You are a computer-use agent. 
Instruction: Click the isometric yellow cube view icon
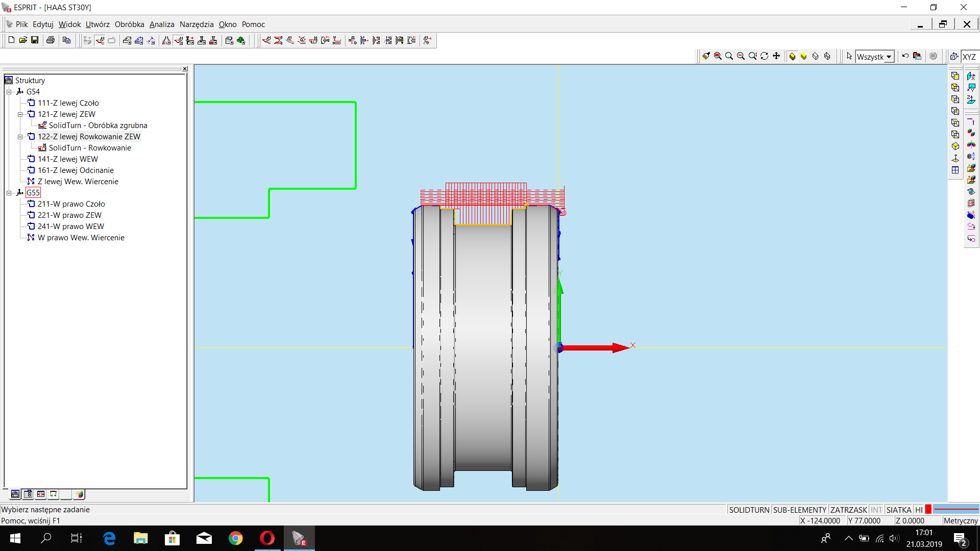pyautogui.click(x=955, y=146)
